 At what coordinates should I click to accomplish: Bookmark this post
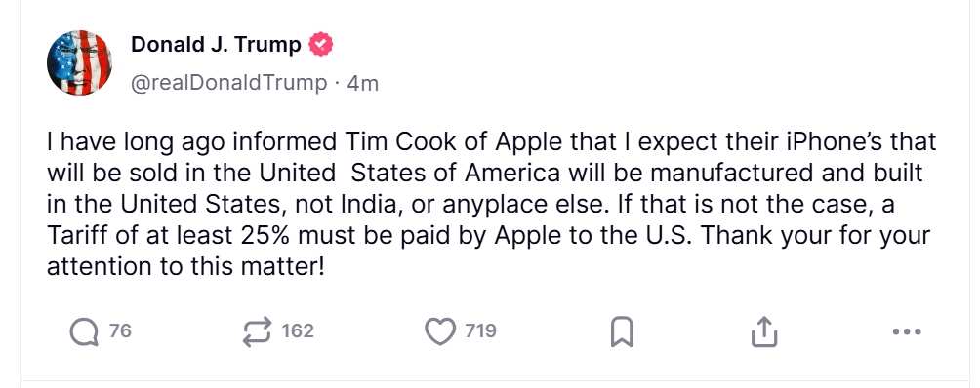pos(621,331)
